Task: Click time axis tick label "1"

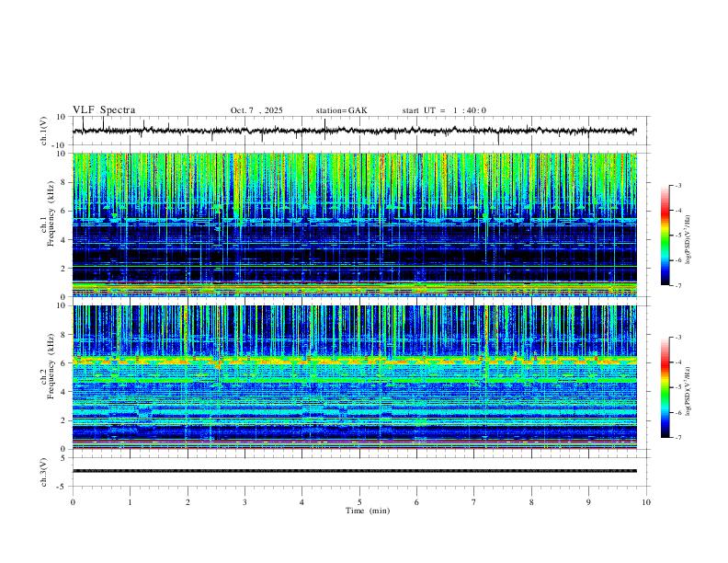Action: 130,502
